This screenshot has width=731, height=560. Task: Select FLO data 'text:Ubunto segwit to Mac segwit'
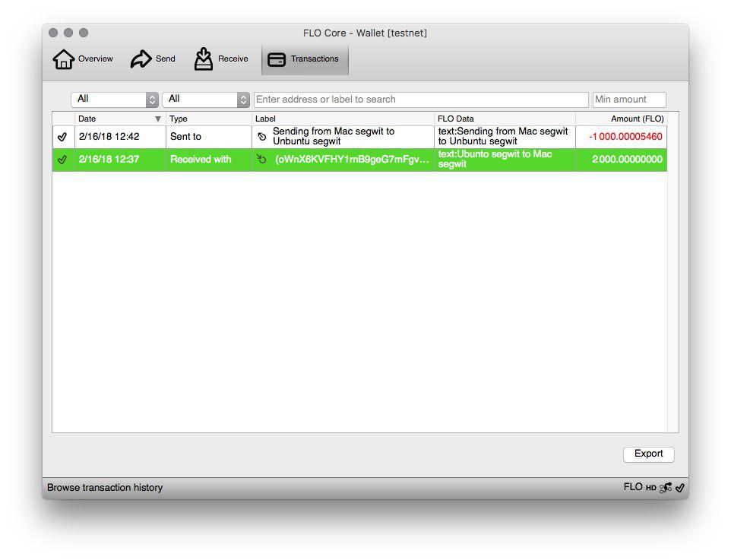click(495, 159)
